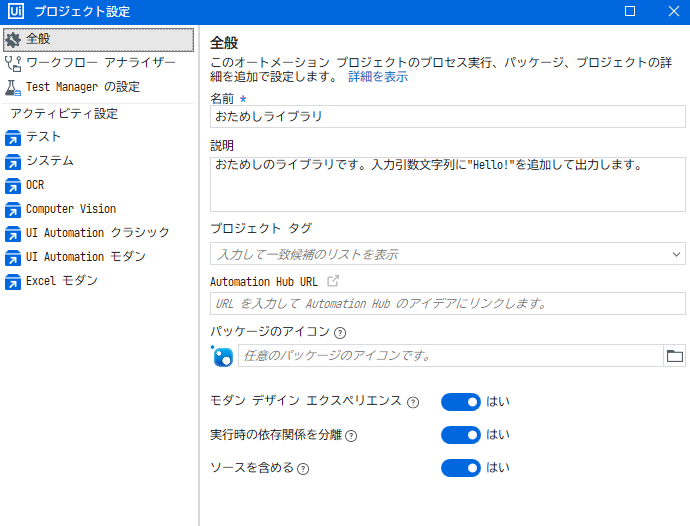Open UI Automation クラシック settings
This screenshot has width=690, height=526.
click(99, 234)
